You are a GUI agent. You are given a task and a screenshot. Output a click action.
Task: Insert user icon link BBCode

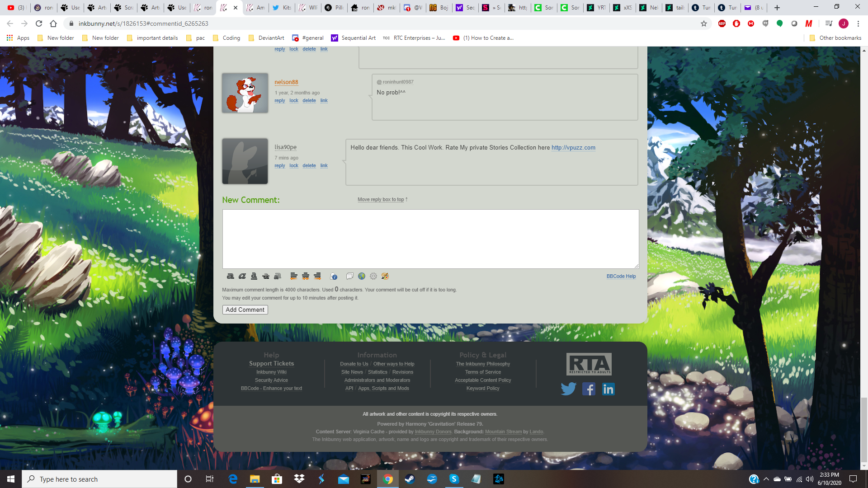point(334,276)
